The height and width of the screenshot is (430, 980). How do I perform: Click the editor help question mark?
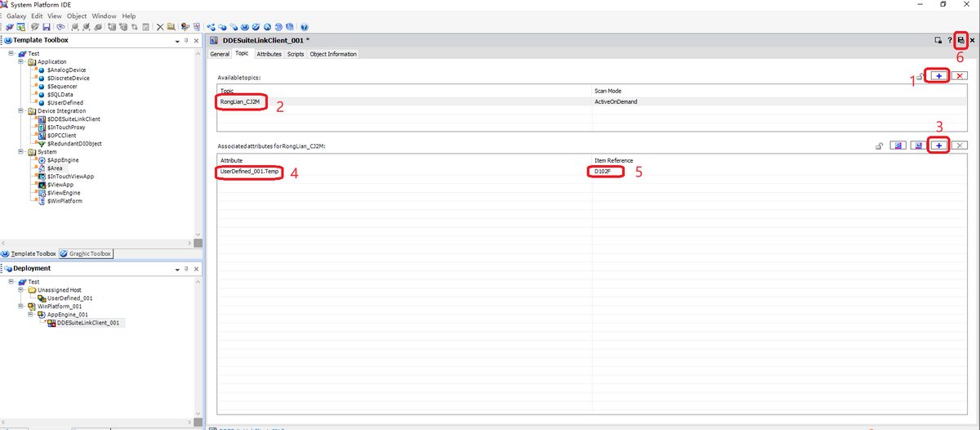pyautogui.click(x=950, y=40)
